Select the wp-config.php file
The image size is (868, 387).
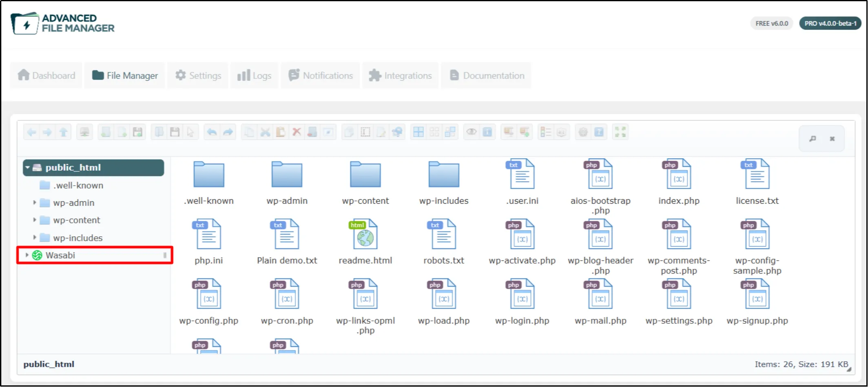point(208,302)
